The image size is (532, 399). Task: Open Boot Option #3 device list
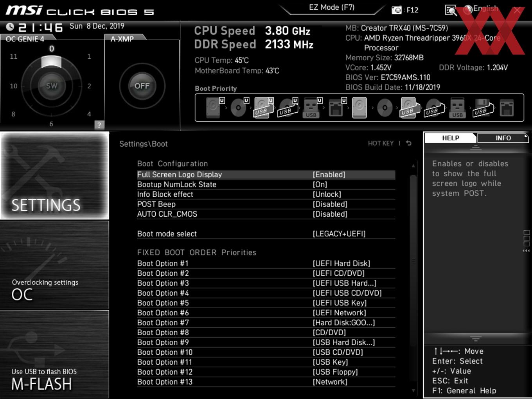pyautogui.click(x=266, y=283)
